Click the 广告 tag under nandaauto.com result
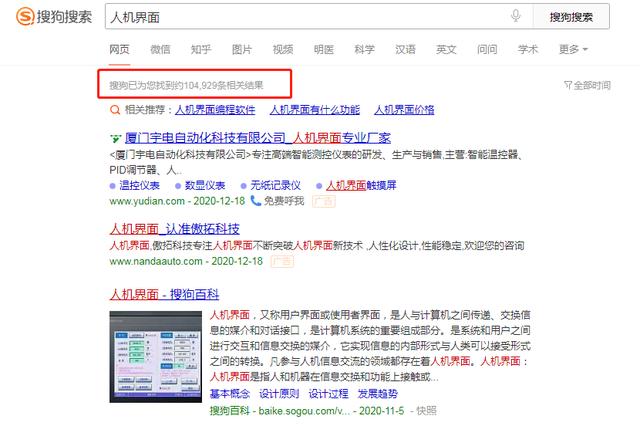Image resolution: width=640 pixels, height=426 pixels. tap(282, 261)
